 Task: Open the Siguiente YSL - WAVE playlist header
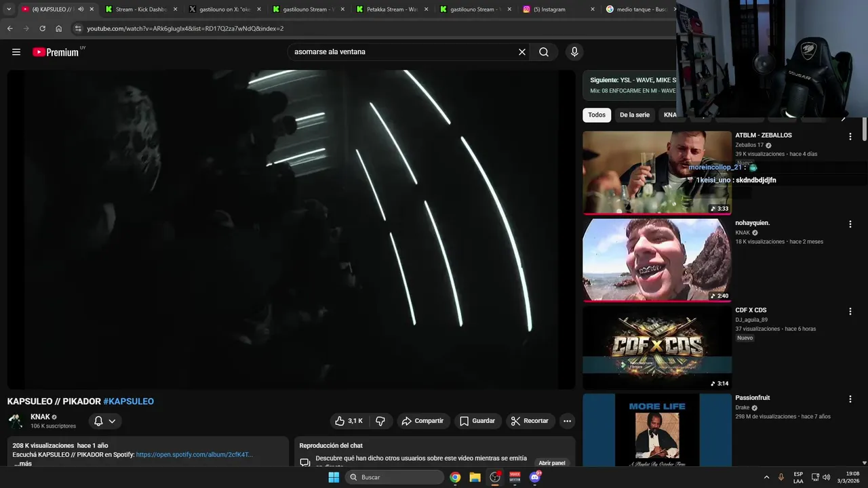pos(633,80)
